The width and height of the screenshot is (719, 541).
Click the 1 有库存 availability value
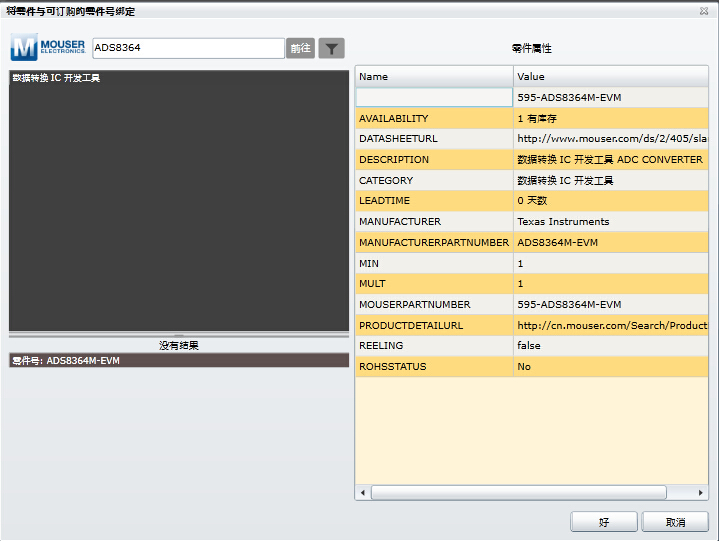(611, 118)
